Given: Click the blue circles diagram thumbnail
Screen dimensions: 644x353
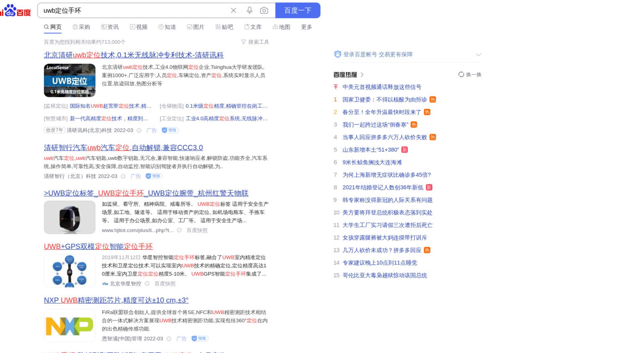Looking at the screenshot, I should [70, 270].
